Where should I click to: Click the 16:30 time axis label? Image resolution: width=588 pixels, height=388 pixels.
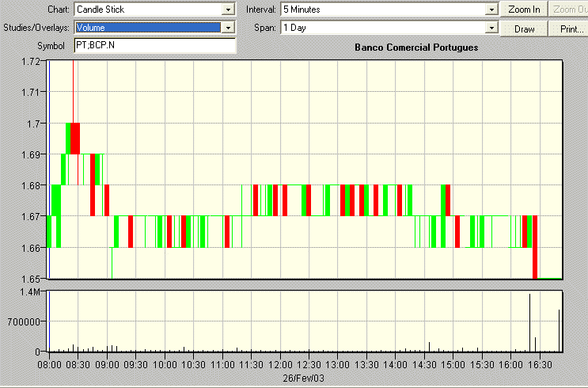(540, 364)
